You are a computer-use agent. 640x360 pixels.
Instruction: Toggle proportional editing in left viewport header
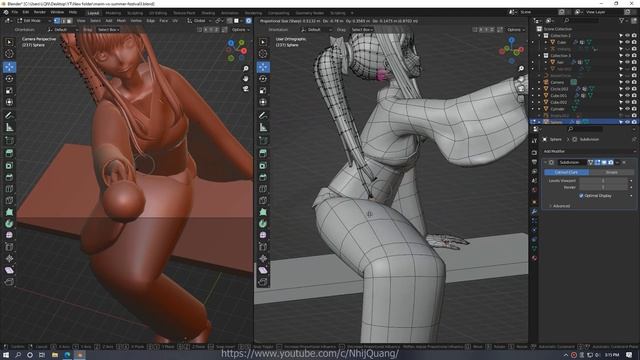[248, 20]
